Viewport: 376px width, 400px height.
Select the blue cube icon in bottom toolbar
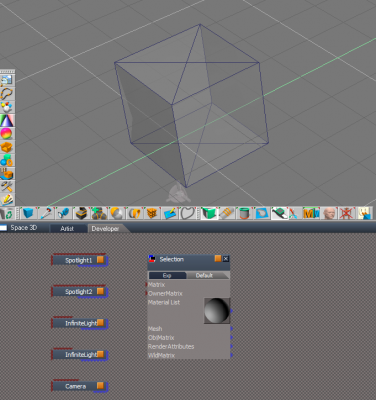(x=28, y=213)
